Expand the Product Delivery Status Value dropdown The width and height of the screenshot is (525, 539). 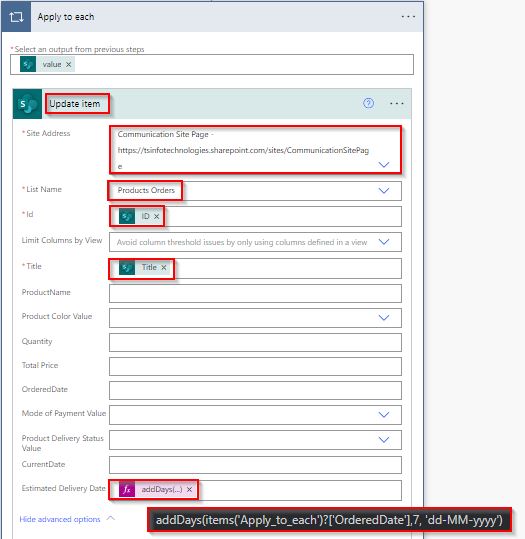pyautogui.click(x=384, y=440)
